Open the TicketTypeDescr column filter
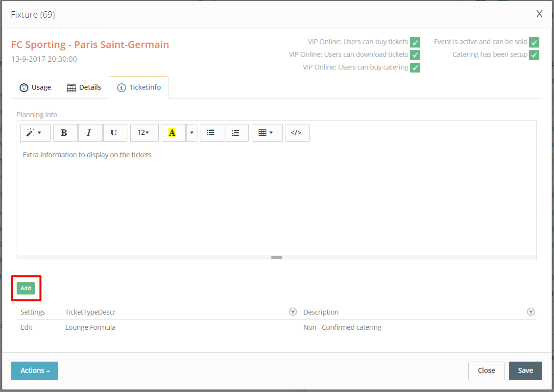554x392 pixels. click(292, 312)
